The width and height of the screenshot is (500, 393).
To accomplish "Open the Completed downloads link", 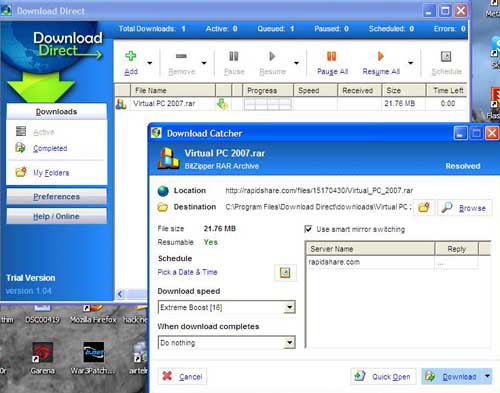I will coord(50,148).
